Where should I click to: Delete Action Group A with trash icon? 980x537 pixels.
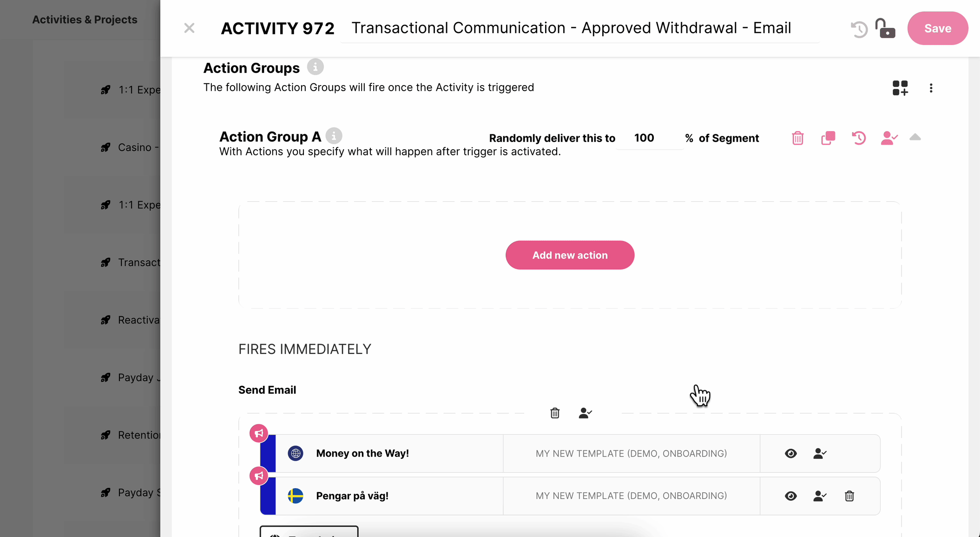coord(797,138)
